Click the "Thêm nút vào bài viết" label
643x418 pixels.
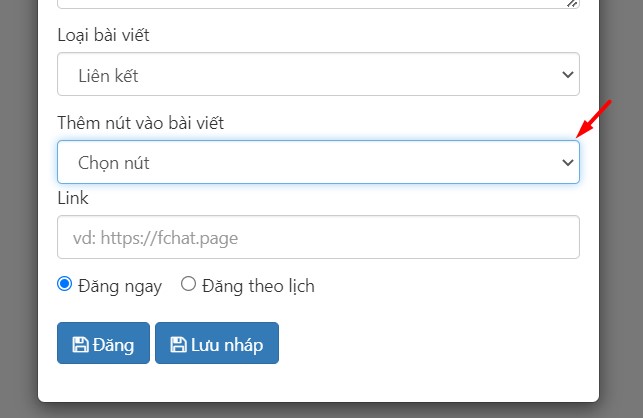(x=141, y=123)
